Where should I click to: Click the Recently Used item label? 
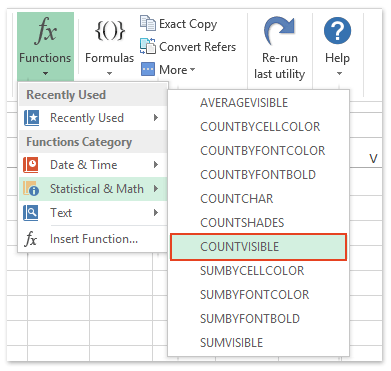[87, 118]
